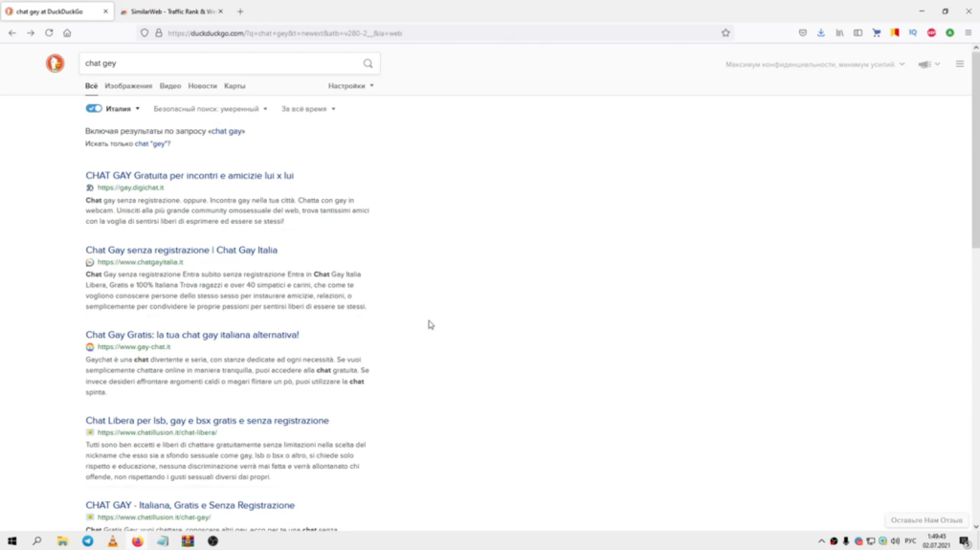Click the Оставьте Нам Отзыв feedback button

926,520
